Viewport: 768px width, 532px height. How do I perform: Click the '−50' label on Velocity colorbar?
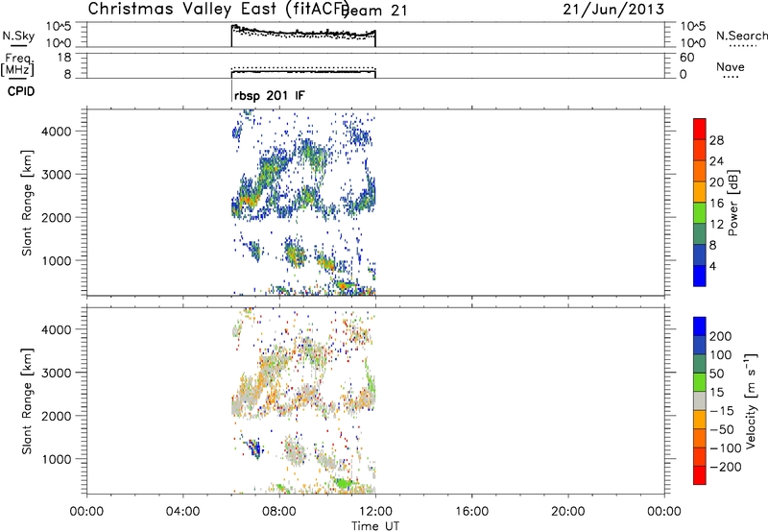click(722, 429)
